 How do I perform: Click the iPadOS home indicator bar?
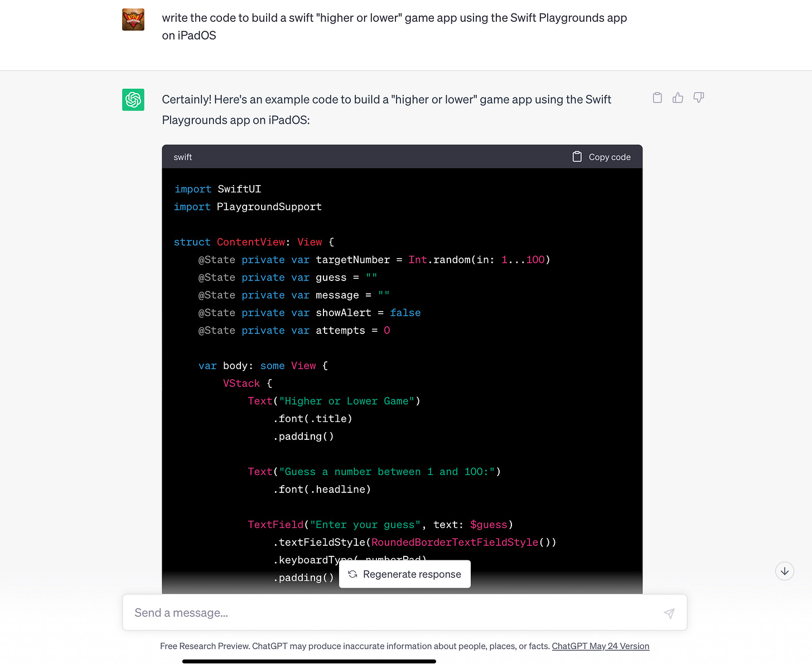click(309, 662)
